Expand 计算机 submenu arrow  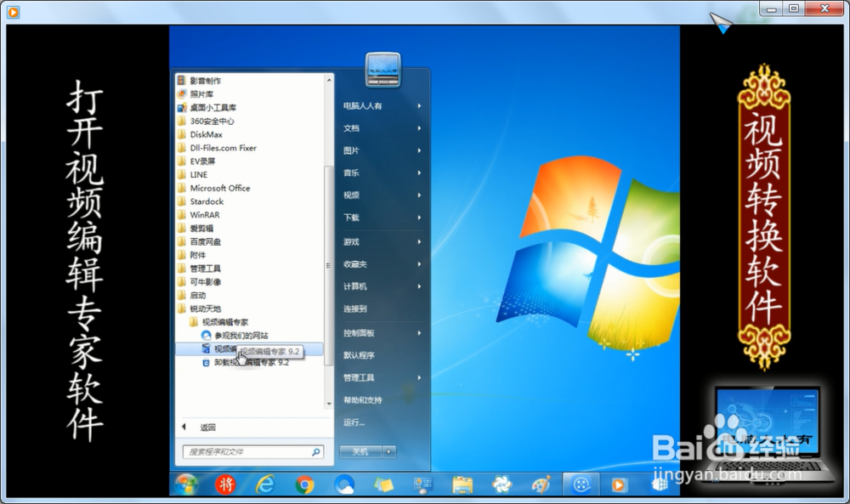(419, 286)
